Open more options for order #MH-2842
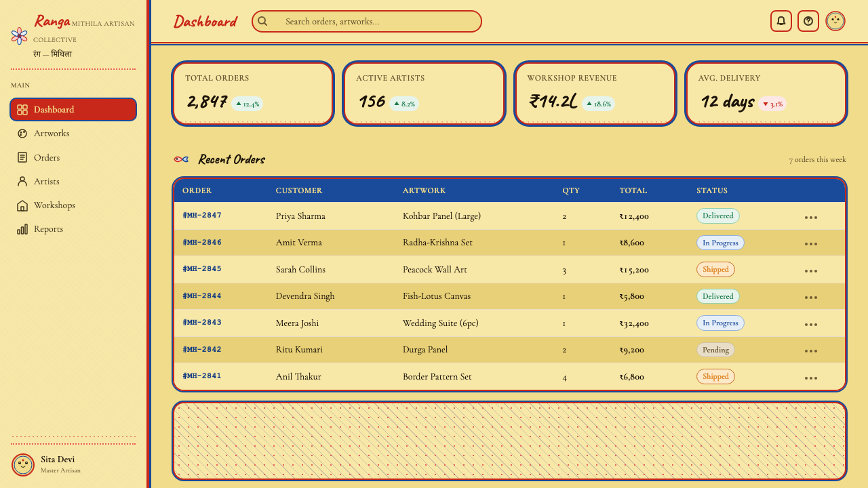This screenshot has width=868, height=488. point(811,351)
